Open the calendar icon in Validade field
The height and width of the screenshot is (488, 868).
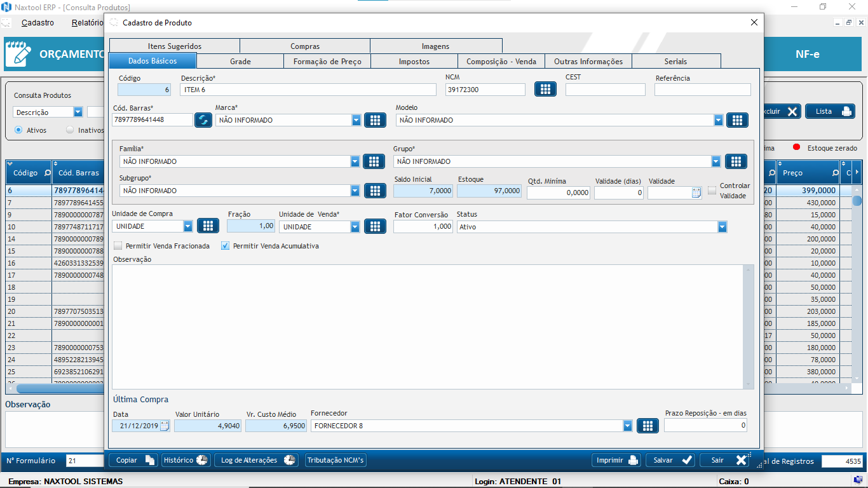(696, 193)
